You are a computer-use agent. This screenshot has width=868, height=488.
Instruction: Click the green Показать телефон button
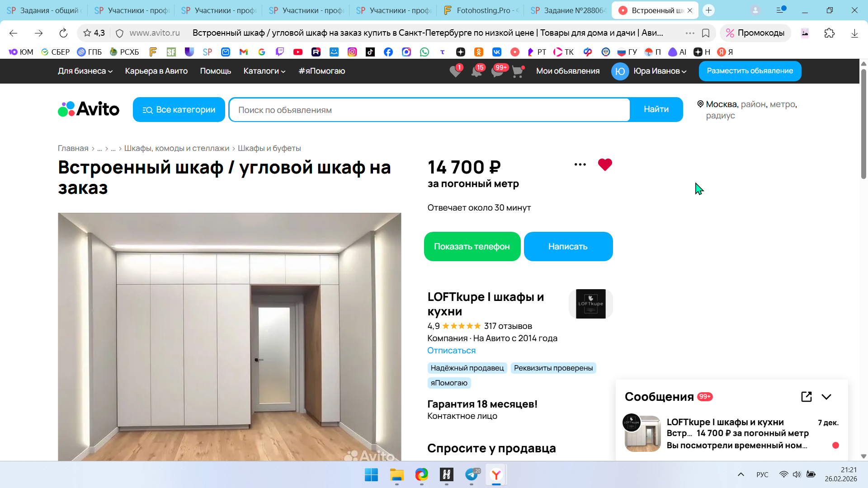point(472,246)
